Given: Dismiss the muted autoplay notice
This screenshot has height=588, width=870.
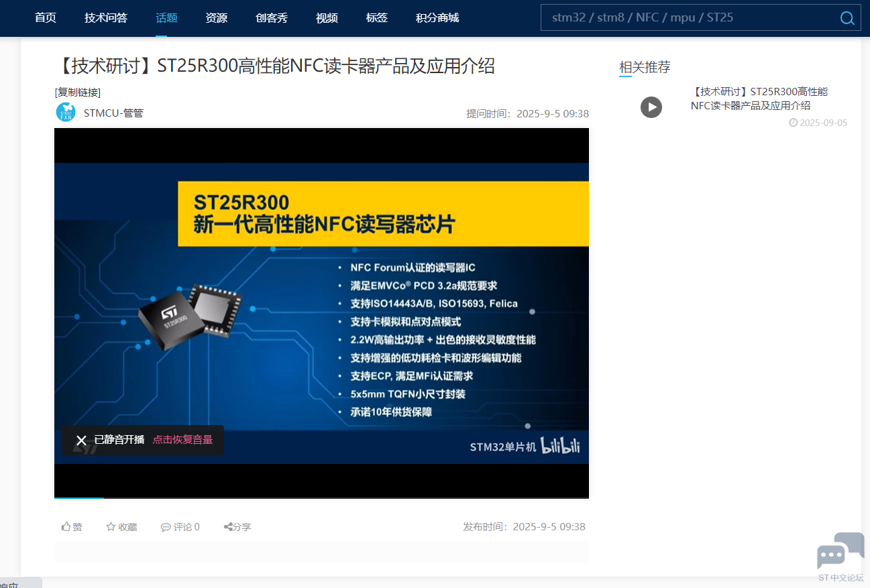Looking at the screenshot, I should click(x=81, y=440).
